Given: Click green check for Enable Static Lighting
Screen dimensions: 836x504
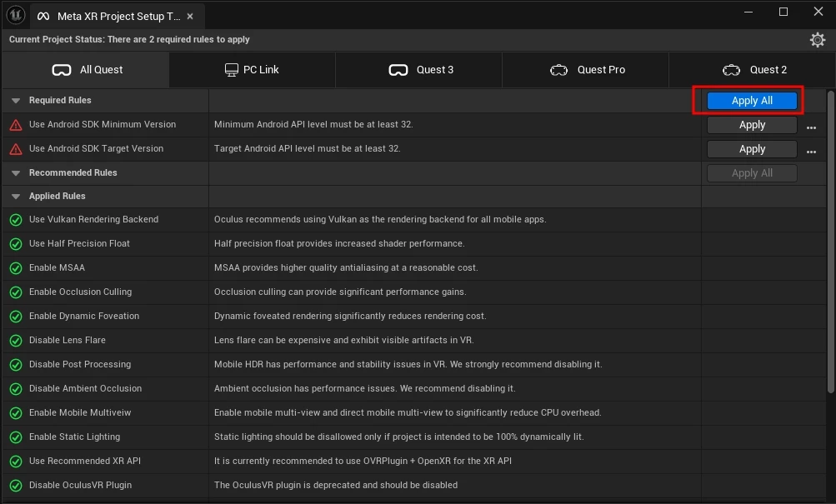Looking at the screenshot, I should click(16, 437).
